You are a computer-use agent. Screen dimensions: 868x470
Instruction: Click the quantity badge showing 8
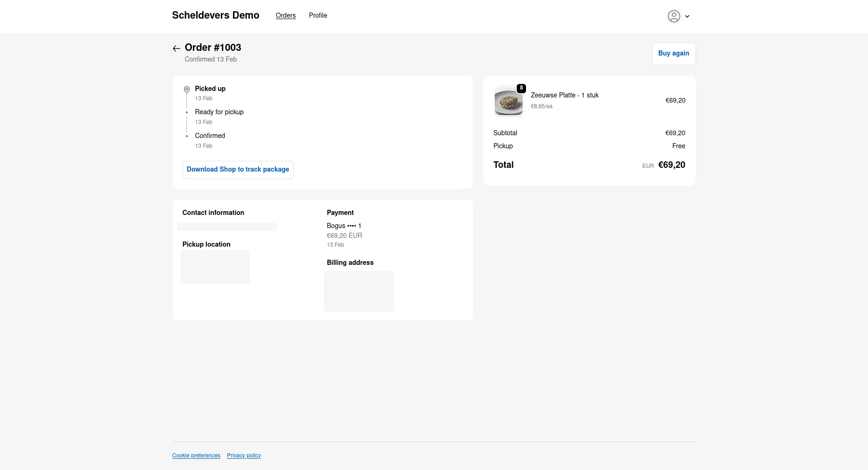tap(521, 88)
